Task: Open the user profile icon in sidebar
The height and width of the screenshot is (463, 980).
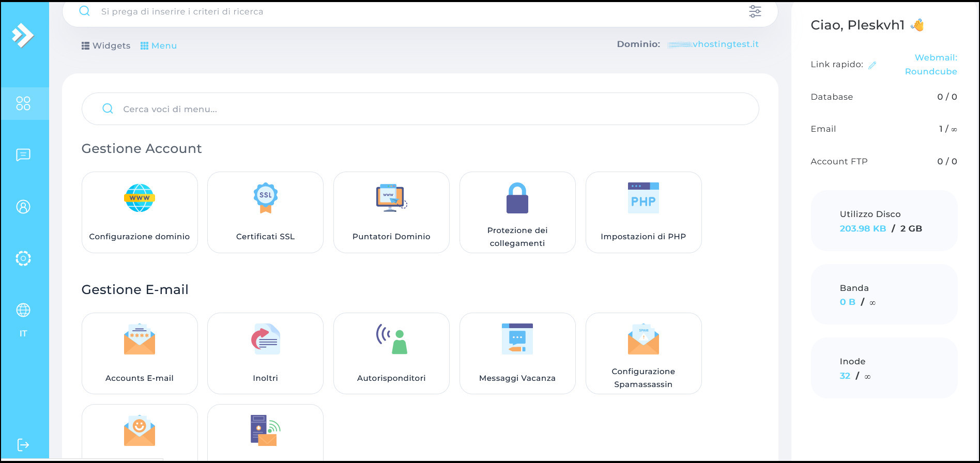Action: (23, 207)
